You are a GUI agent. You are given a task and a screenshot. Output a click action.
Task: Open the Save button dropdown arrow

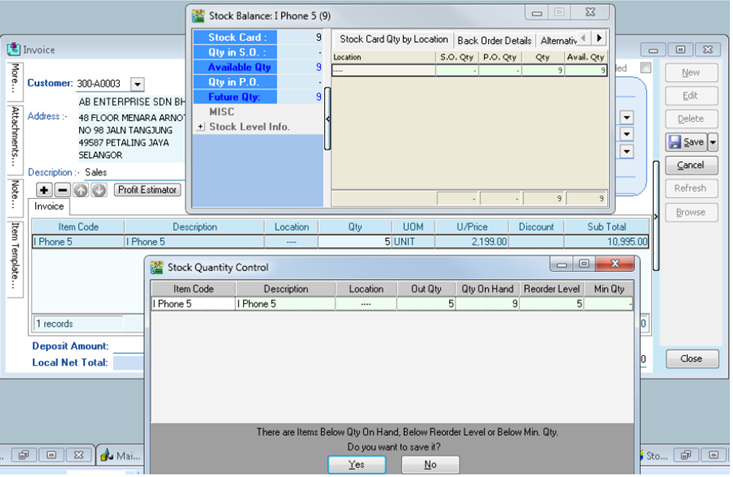[712, 142]
